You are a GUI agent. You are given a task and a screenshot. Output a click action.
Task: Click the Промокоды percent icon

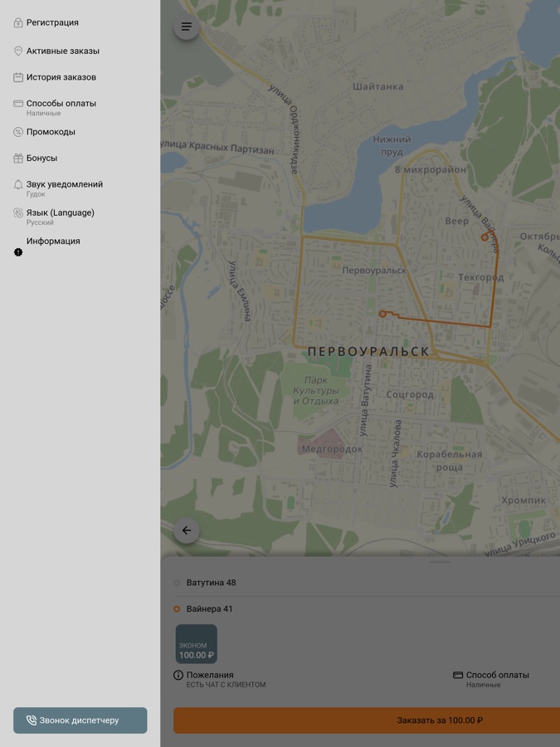tap(18, 132)
